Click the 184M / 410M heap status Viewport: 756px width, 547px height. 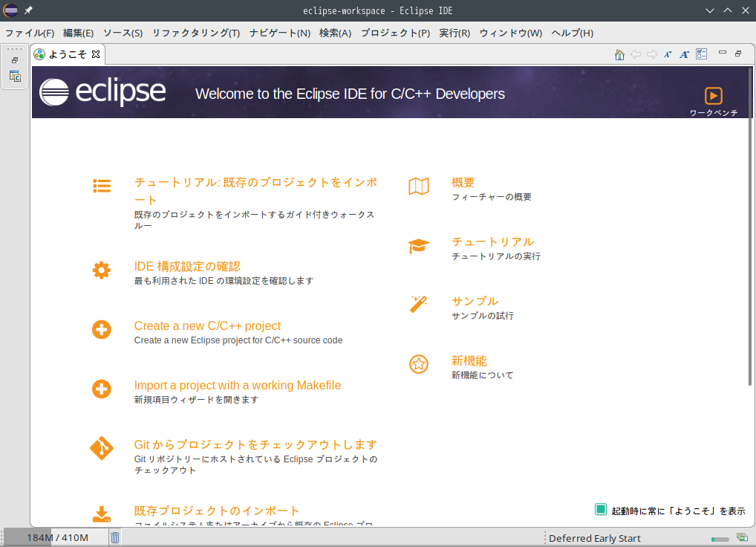57,537
